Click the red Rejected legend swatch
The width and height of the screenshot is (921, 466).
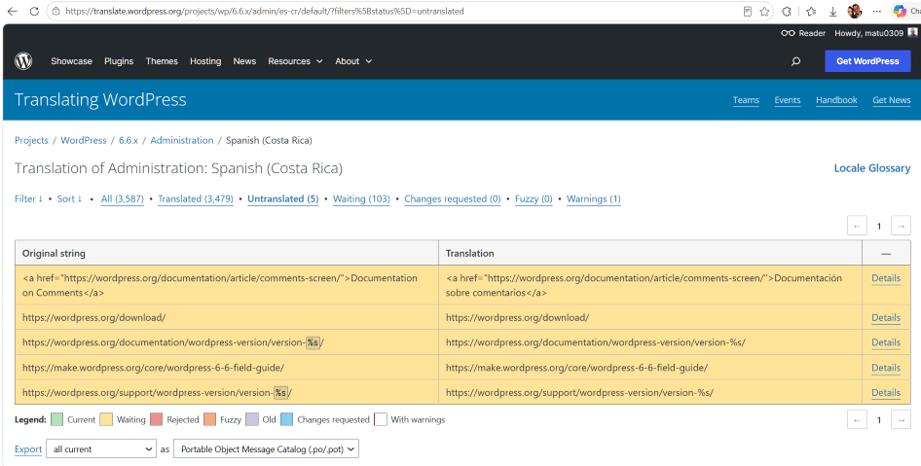pyautogui.click(x=156, y=420)
